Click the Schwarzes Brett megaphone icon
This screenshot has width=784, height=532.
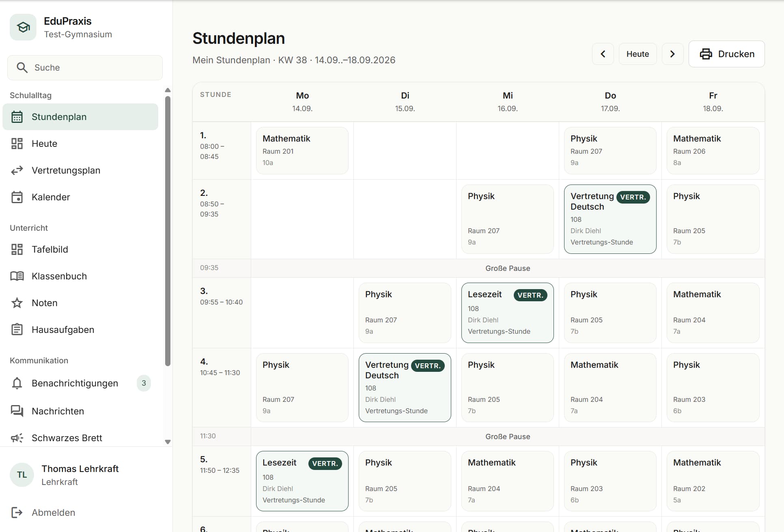click(17, 438)
